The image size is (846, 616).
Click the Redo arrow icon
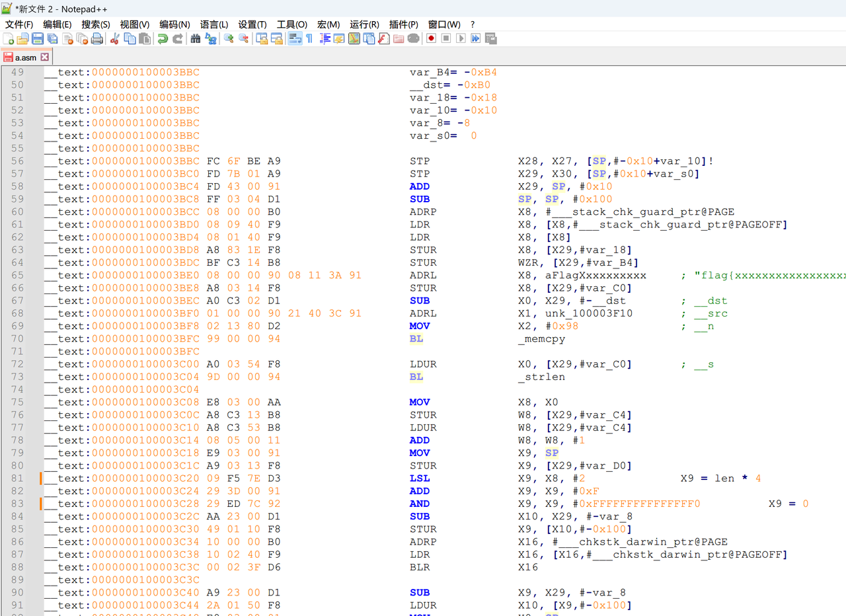click(x=177, y=39)
